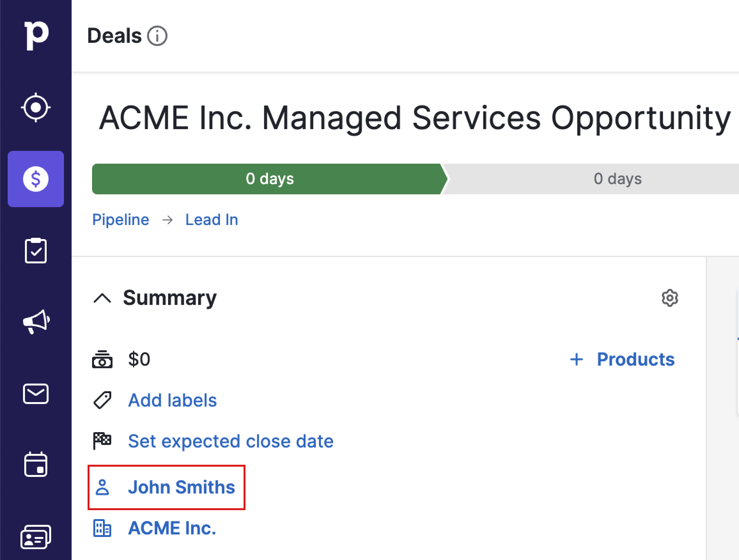Open Activities calendar icon
Screen dimensions: 739x560
coord(36,464)
